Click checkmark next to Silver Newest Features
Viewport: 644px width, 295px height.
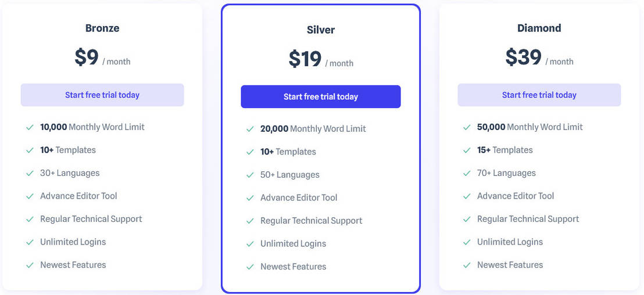(250, 267)
